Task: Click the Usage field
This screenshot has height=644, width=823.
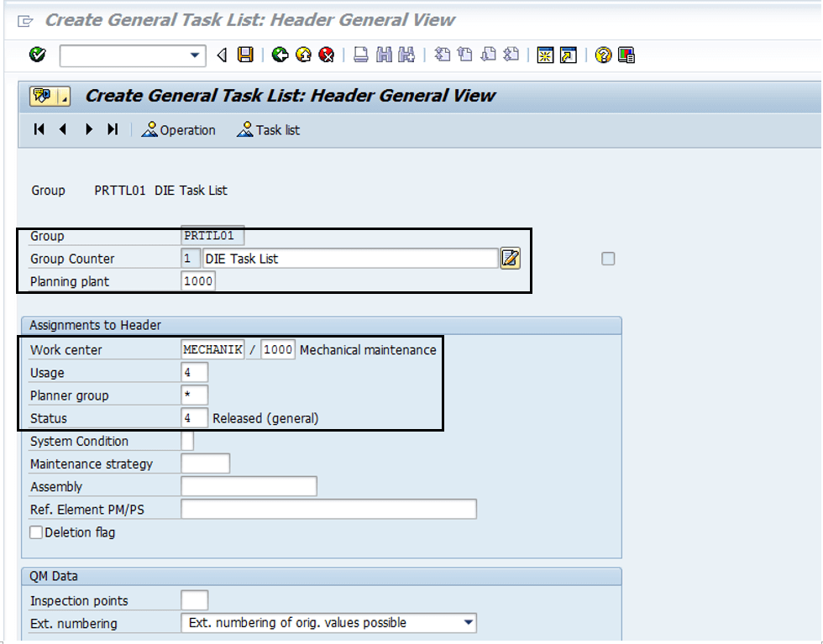Action: click(x=194, y=373)
